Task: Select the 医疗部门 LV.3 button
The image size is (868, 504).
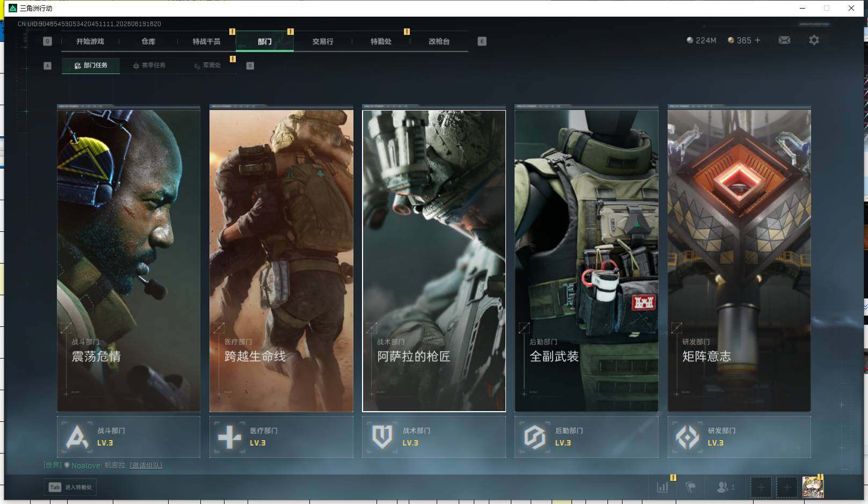Action: [281, 437]
